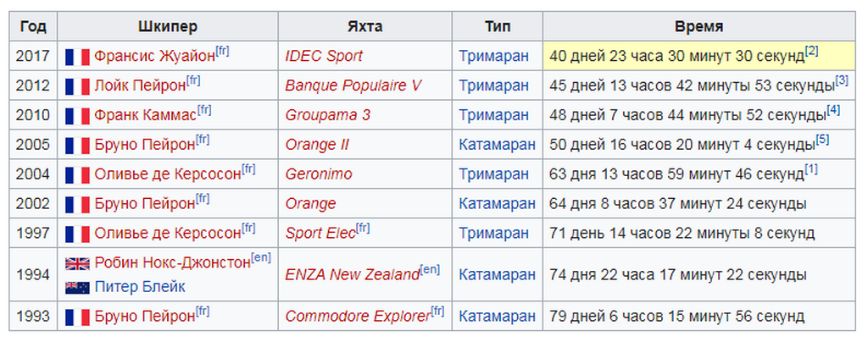Click the UK flag next to Робин Нокс-Джонстон
Image resolution: width=868 pixels, height=342 pixels.
pos(77,263)
